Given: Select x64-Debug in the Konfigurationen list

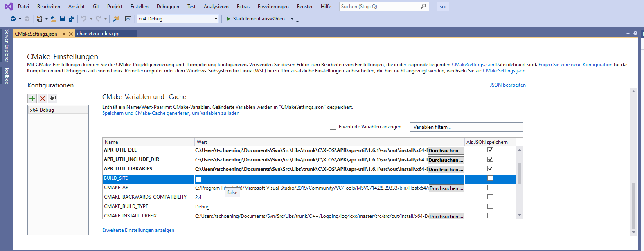Looking at the screenshot, I should tap(58, 110).
